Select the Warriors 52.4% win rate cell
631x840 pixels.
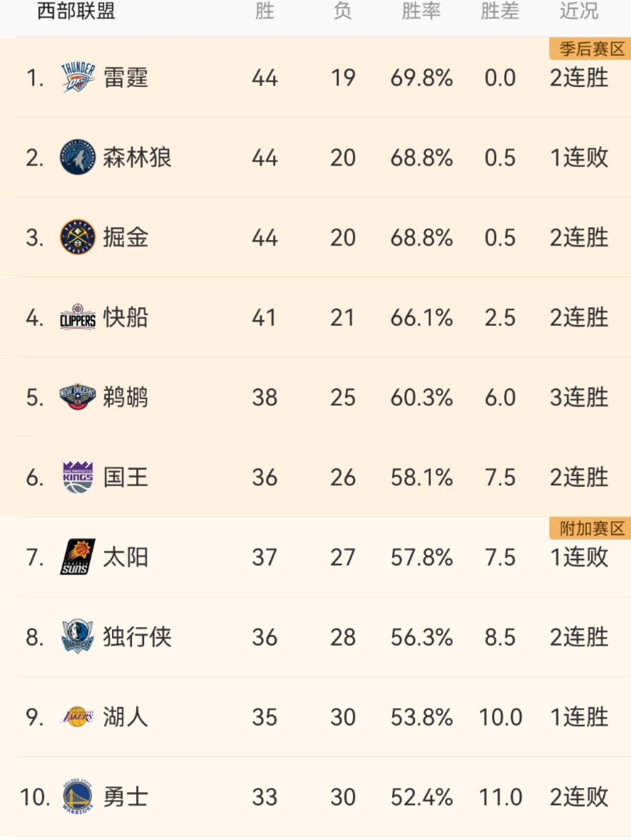421,797
